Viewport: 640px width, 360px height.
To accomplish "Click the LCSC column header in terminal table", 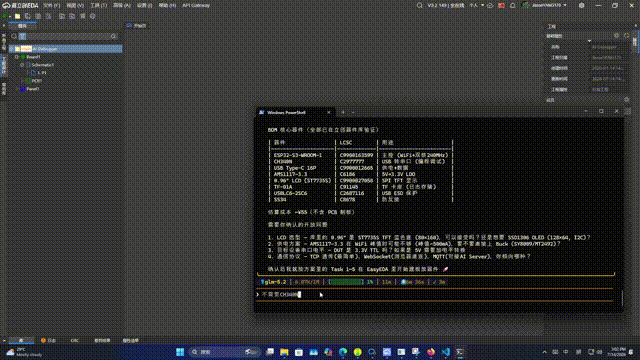I will [346, 142].
